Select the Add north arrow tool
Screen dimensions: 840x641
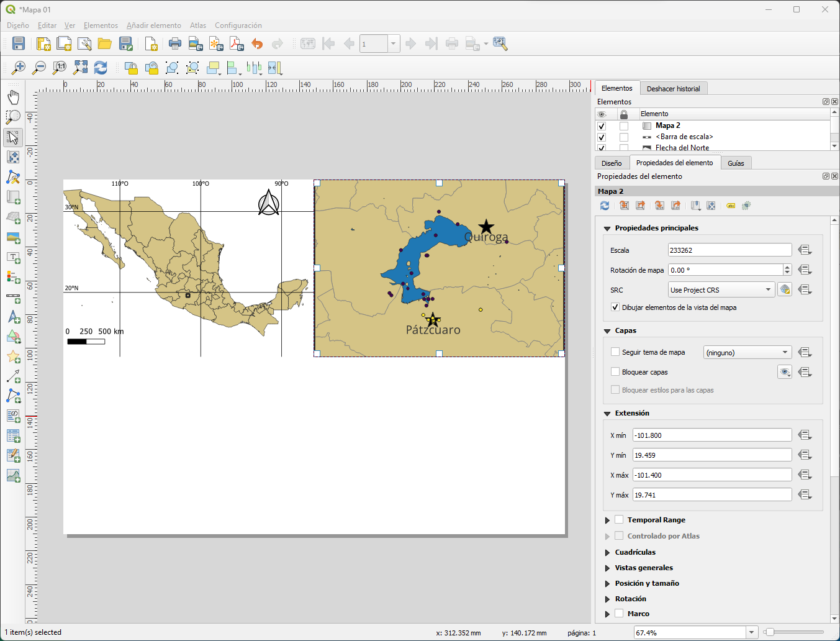[x=13, y=316]
